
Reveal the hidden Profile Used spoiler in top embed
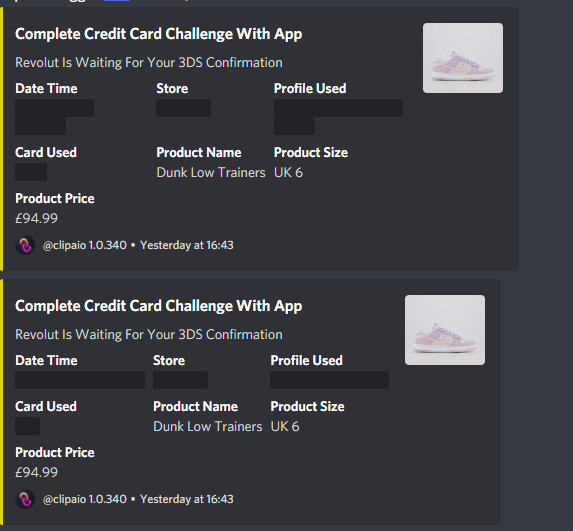tap(338, 108)
